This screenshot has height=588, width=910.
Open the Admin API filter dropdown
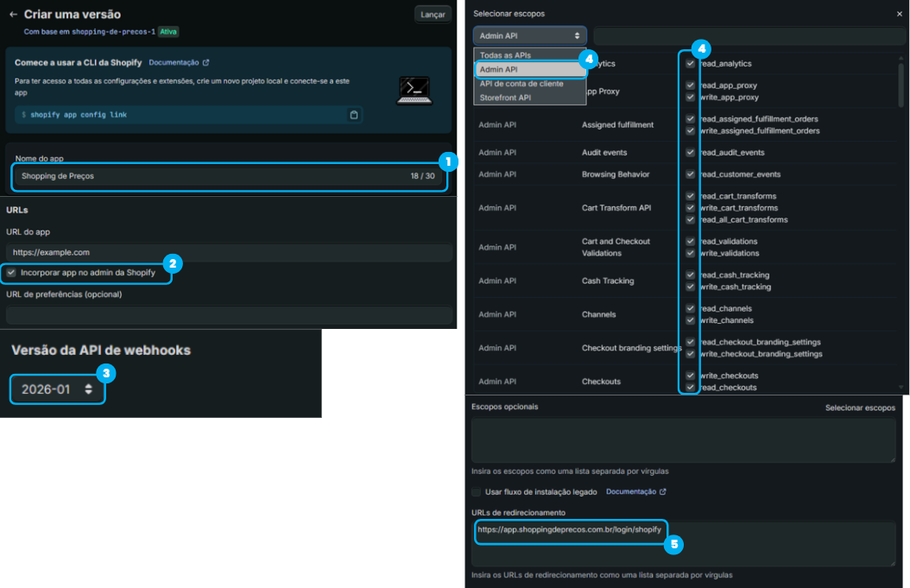[x=529, y=36]
